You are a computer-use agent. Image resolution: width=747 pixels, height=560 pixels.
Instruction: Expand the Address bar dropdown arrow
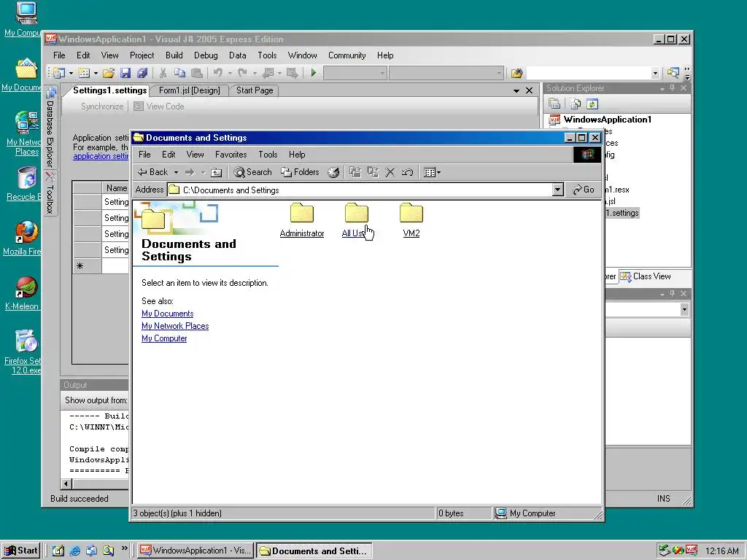coord(558,190)
